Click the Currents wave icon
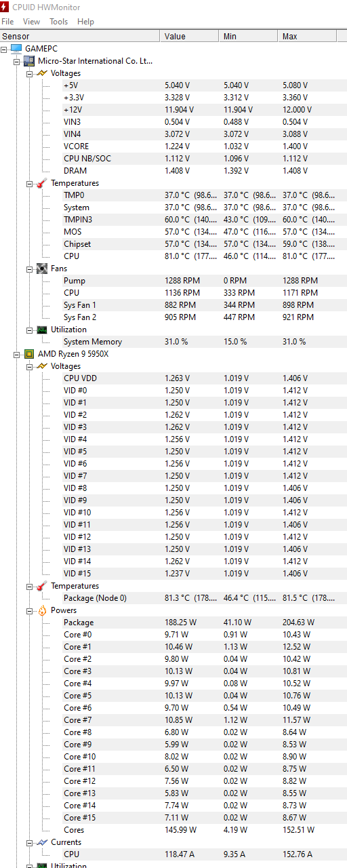Image resolution: width=347 pixels, height=868 pixels. tap(41, 842)
